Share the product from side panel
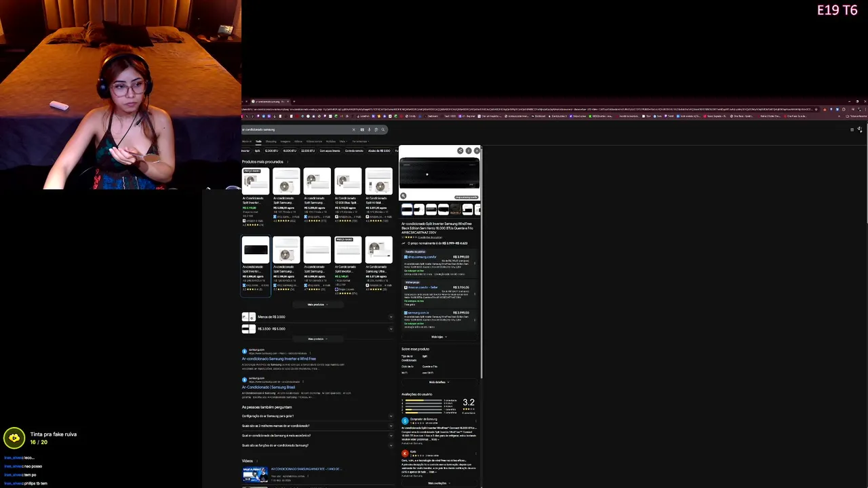The image size is (868, 488). click(x=460, y=150)
